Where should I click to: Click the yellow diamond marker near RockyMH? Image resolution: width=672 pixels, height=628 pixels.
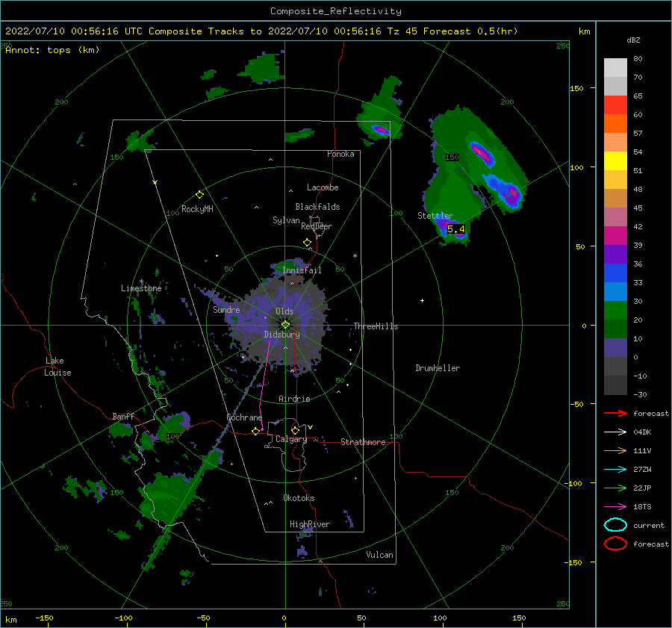[199, 195]
